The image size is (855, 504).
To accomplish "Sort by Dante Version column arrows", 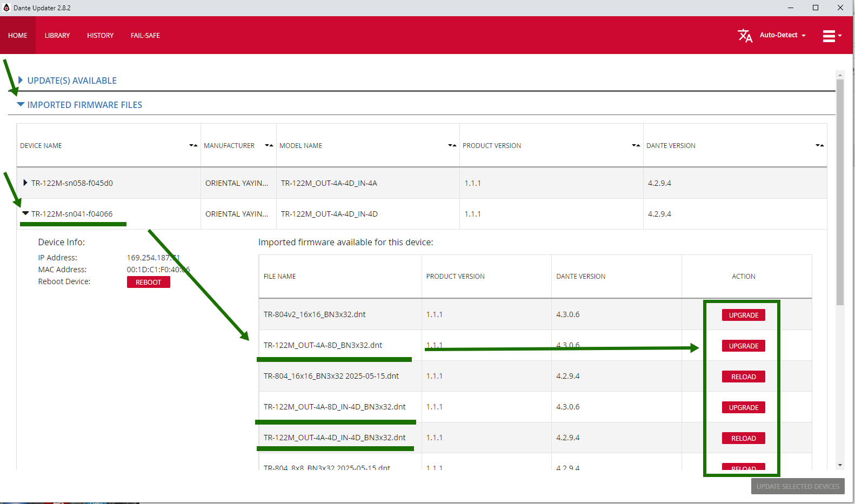I will [819, 146].
